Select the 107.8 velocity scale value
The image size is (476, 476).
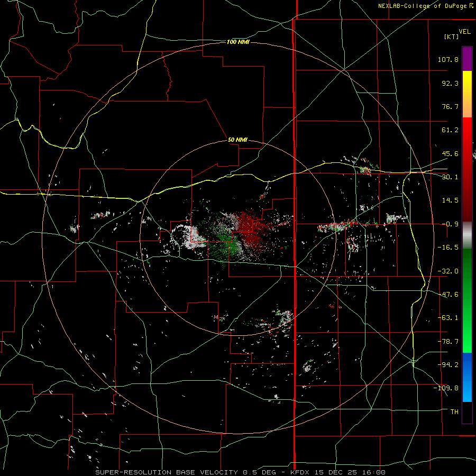pos(448,59)
